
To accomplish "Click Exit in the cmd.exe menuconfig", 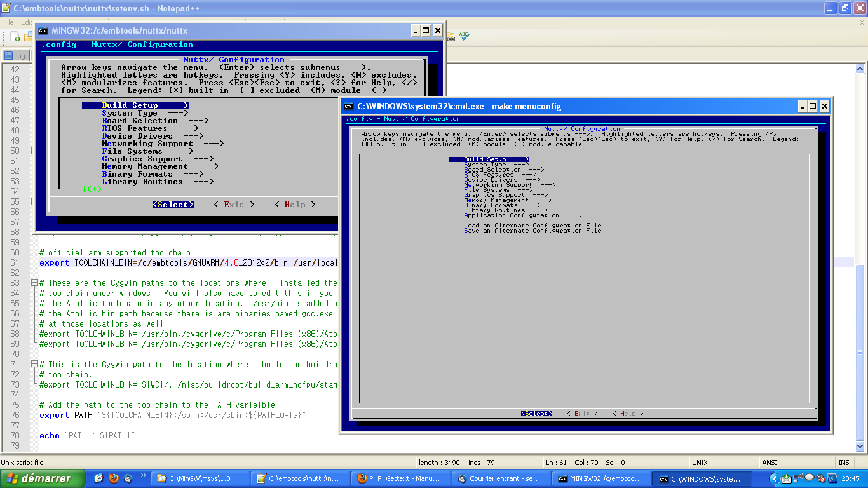I will [582, 414].
